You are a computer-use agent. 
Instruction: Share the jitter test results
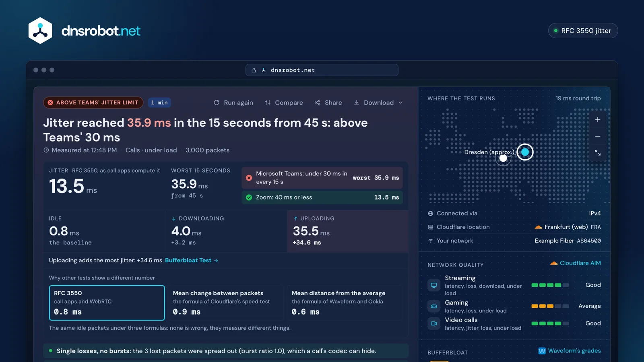coord(328,103)
